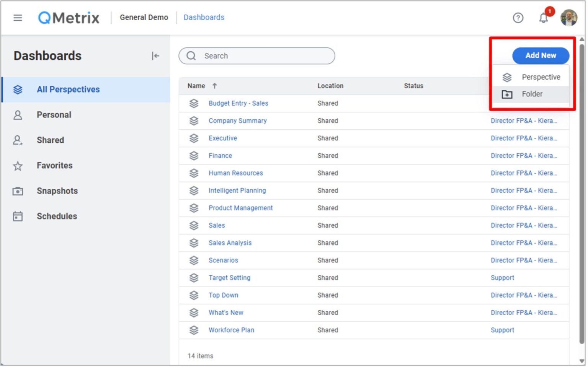588x368 pixels.
Task: Click the help question mark icon
Action: [x=518, y=18]
